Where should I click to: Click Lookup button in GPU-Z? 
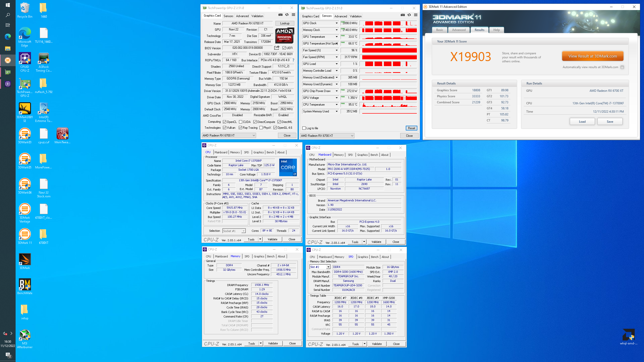(285, 23)
